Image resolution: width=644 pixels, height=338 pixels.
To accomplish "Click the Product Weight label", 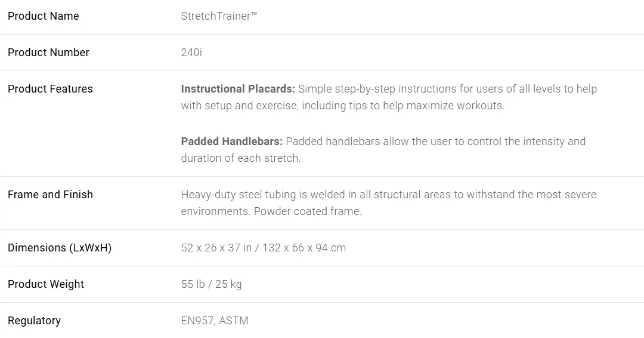I will [x=45, y=284].
